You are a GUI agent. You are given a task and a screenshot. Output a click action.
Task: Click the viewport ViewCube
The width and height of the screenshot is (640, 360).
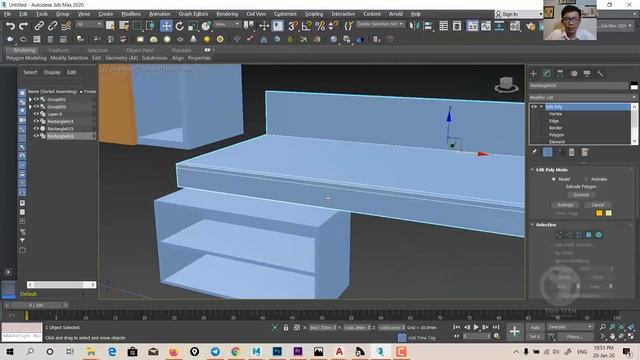tap(507, 84)
